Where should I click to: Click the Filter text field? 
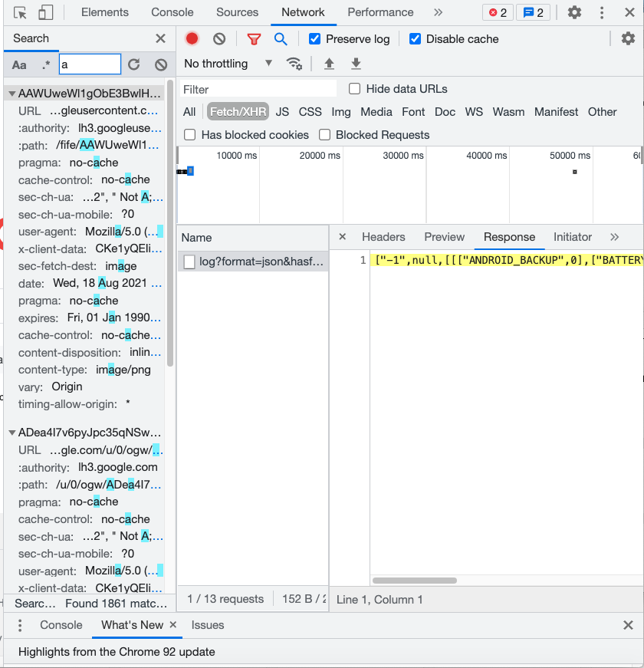pos(258,90)
